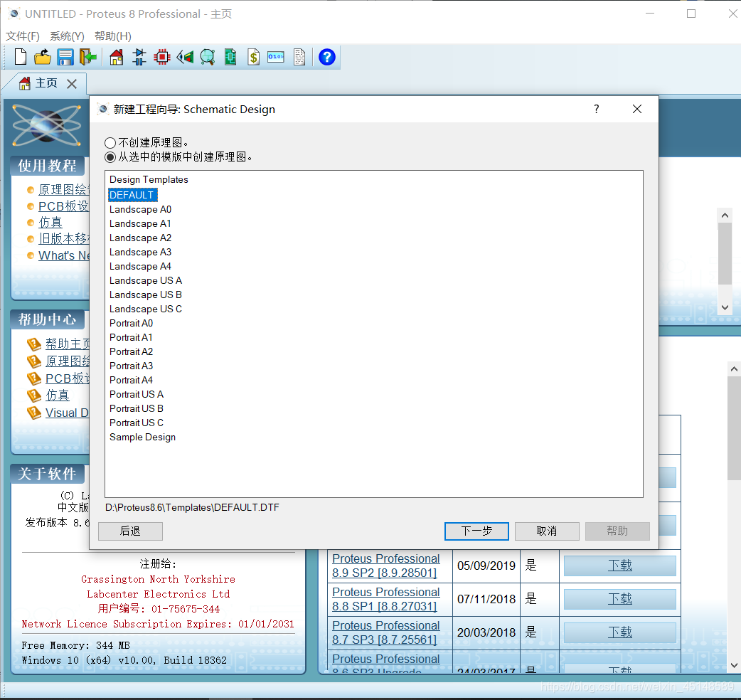Open the 原理图绘 tutorial link under 使用教程

coord(64,189)
